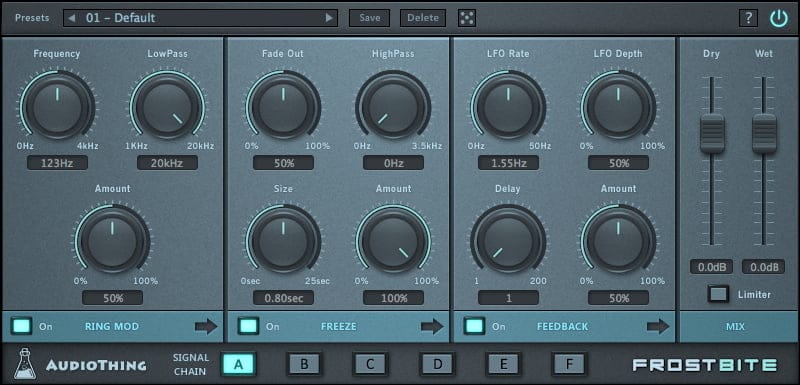Select signal chain E
Screen dimensions: 800x385
pos(503,364)
